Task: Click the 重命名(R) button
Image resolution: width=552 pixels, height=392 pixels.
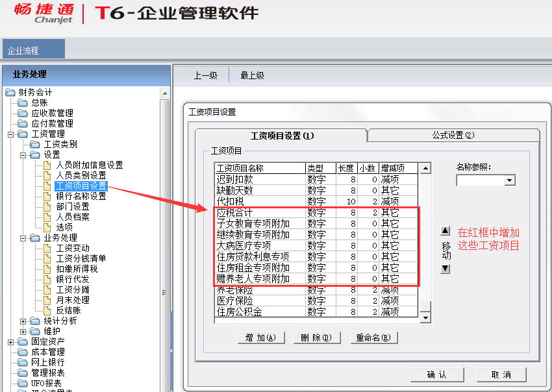Action: (374, 338)
